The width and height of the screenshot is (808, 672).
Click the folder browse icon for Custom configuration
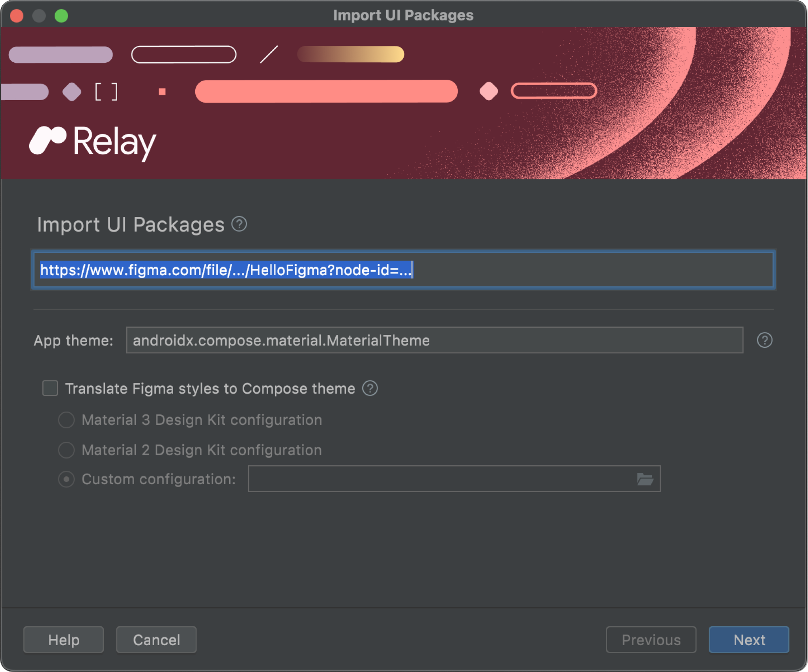644,480
